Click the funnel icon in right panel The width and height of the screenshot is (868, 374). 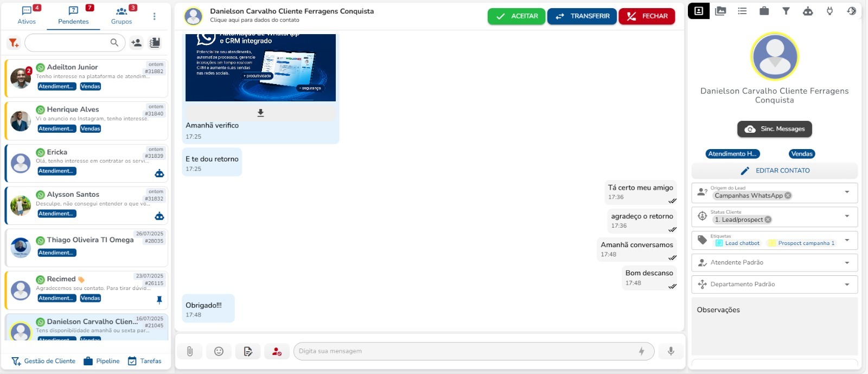786,11
